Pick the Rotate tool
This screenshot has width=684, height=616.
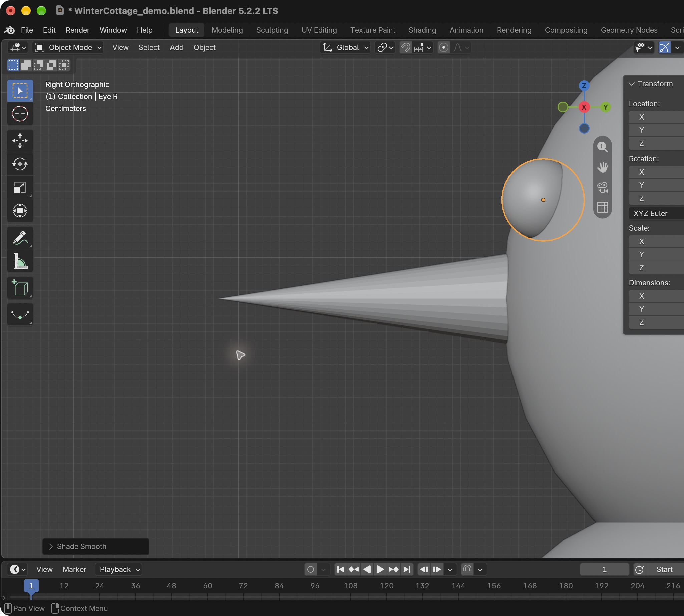(x=20, y=164)
